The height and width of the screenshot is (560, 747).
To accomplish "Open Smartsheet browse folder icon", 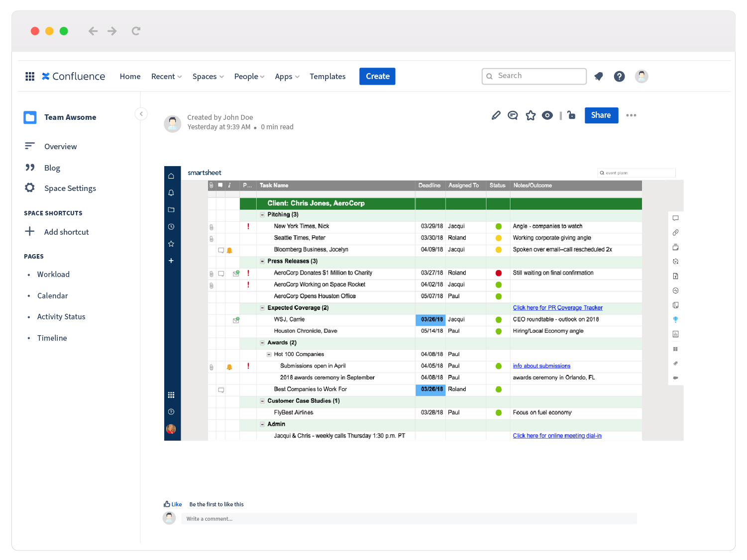I will (171, 210).
